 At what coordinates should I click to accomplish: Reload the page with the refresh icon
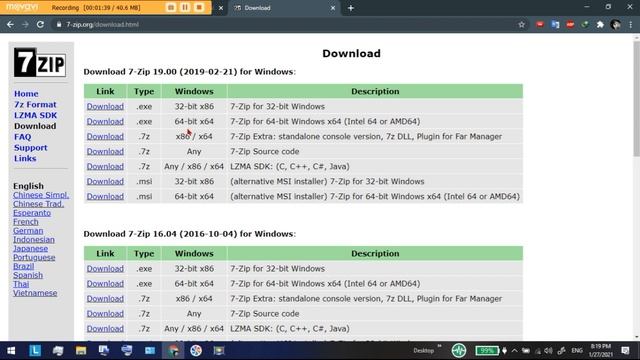click(40, 24)
